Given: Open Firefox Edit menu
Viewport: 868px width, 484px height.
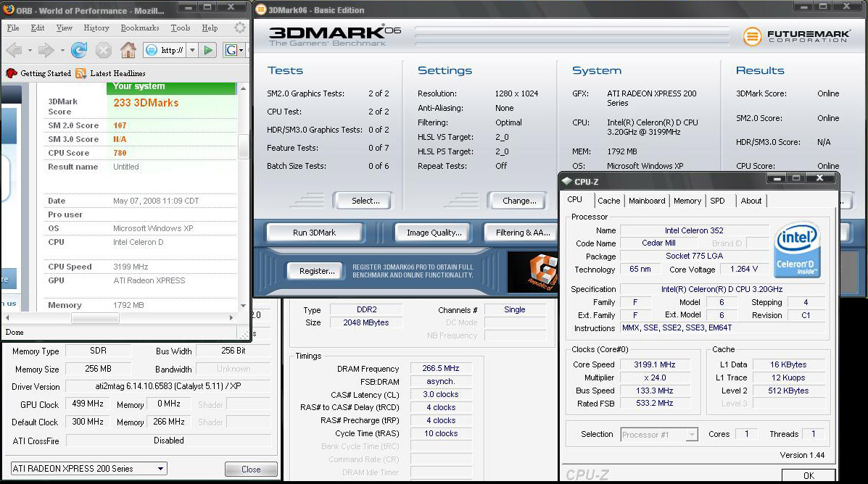Looking at the screenshot, I should 38,28.
